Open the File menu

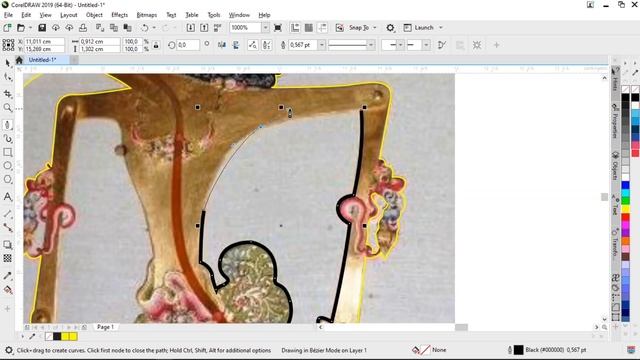pos(8,15)
